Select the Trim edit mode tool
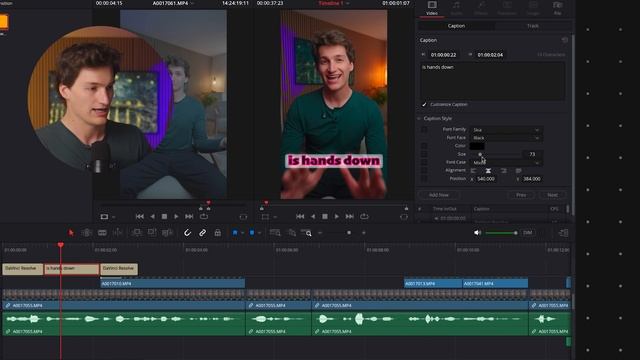Viewport: 640px width, 360px height. (87, 233)
